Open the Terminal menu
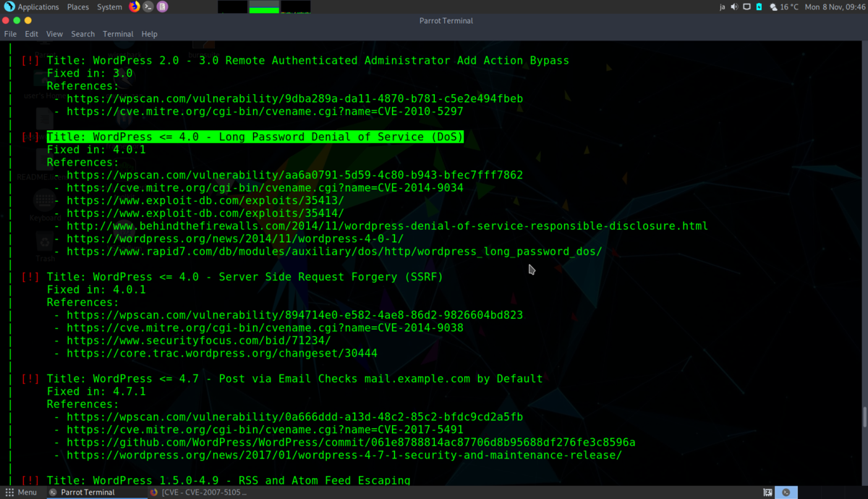Image resolution: width=868 pixels, height=499 pixels. (x=118, y=34)
